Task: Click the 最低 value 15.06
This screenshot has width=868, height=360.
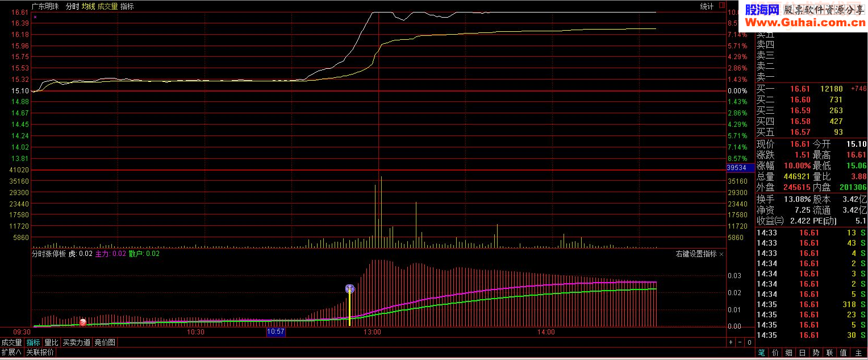Action: pyautogui.click(x=857, y=165)
